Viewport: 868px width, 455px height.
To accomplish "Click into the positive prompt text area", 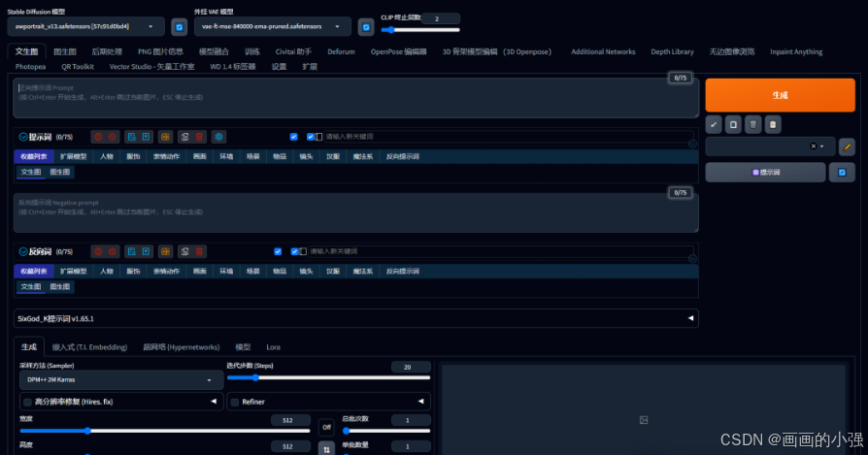I will point(356,98).
